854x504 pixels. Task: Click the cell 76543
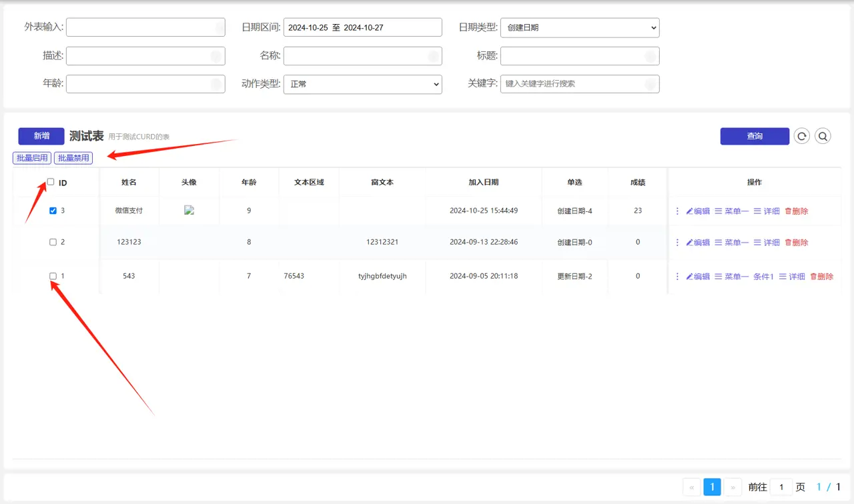click(x=294, y=276)
